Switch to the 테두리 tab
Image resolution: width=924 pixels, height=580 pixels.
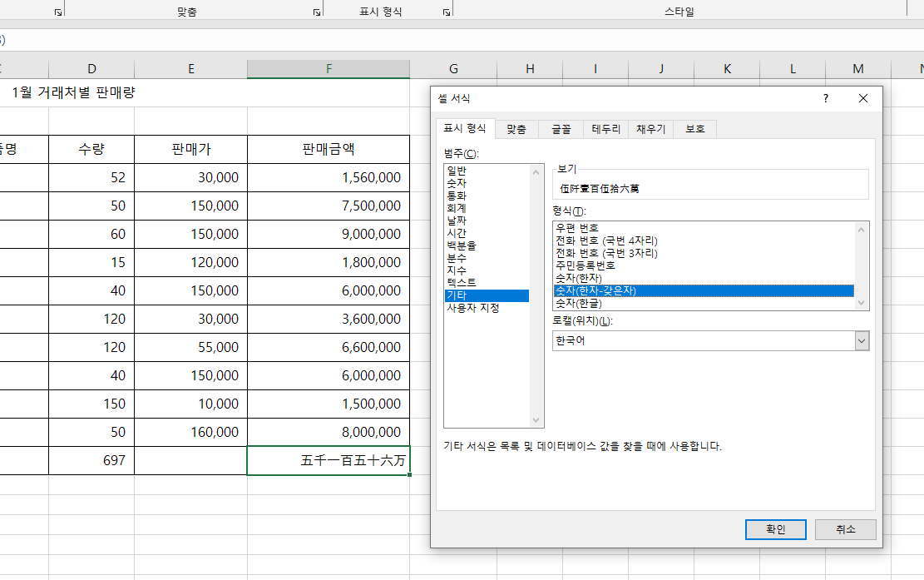(605, 129)
